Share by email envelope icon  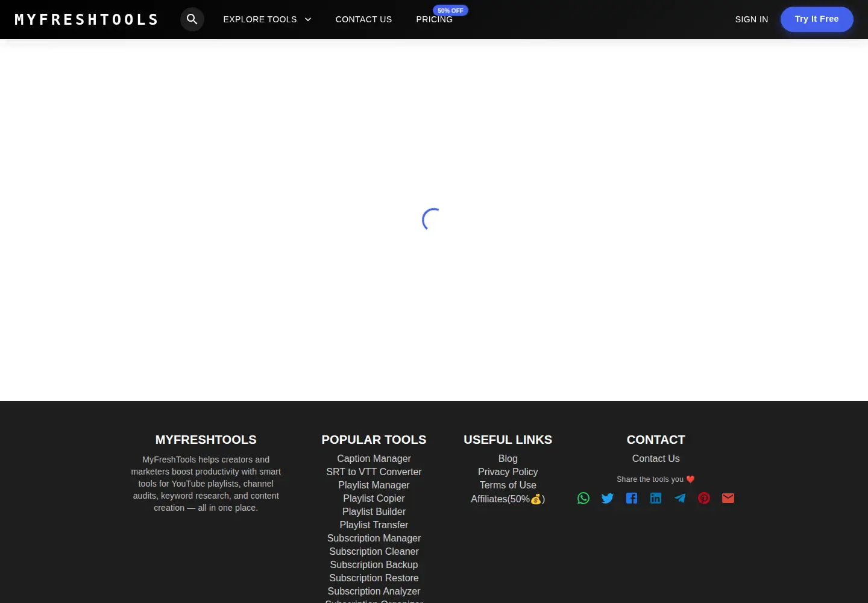pos(728,498)
